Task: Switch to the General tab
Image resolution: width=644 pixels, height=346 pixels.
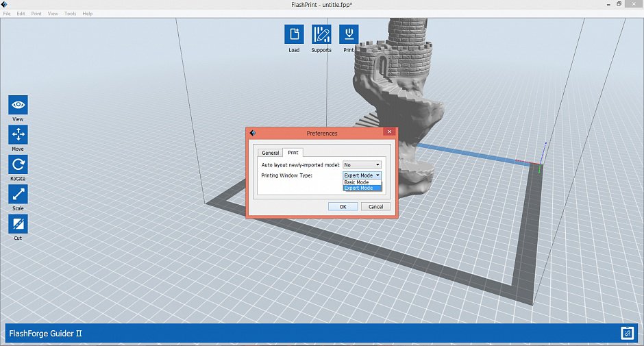Action: [271, 153]
